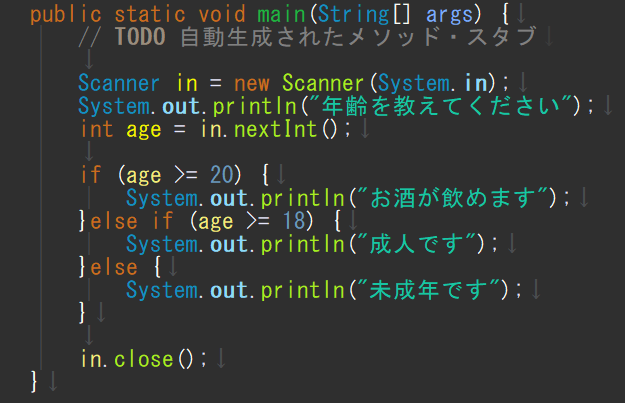625x403 pixels.
Task: Click the string "未成年です"
Action: click(x=428, y=290)
